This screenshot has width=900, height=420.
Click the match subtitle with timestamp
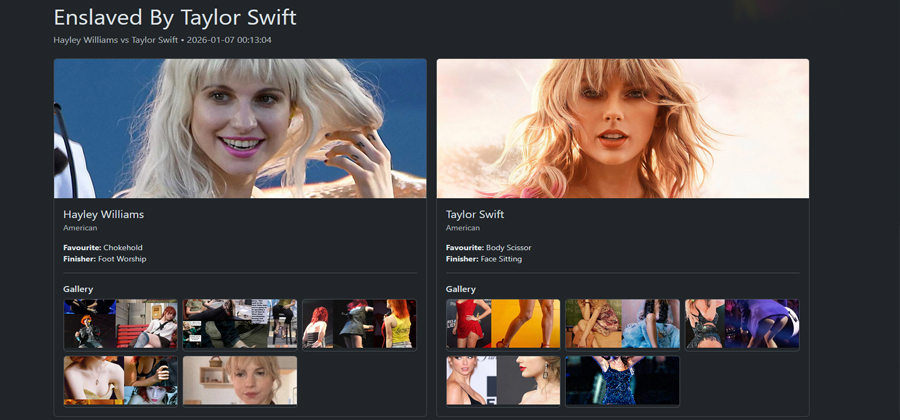pyautogui.click(x=162, y=40)
